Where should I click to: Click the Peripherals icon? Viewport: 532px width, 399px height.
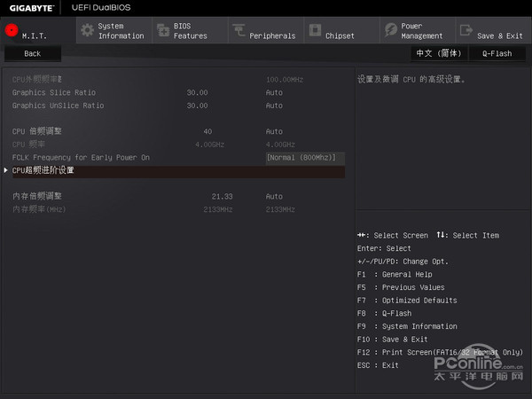point(239,30)
